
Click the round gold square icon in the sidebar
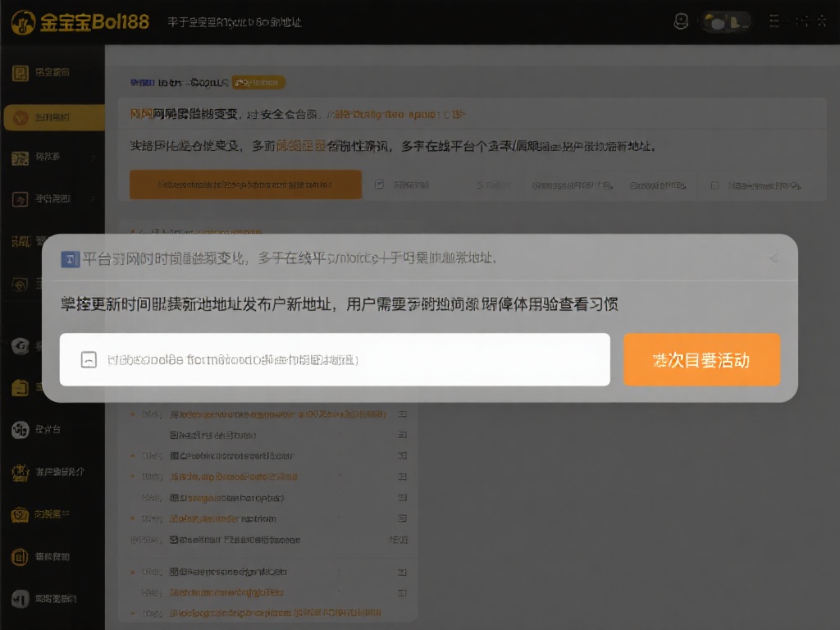[21, 557]
